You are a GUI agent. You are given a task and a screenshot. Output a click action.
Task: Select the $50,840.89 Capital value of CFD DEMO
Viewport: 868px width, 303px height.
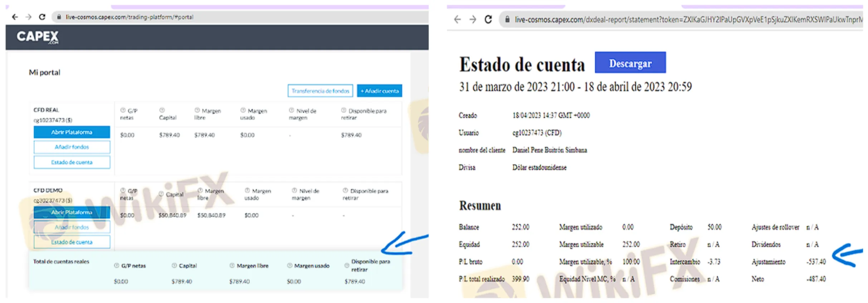click(172, 215)
